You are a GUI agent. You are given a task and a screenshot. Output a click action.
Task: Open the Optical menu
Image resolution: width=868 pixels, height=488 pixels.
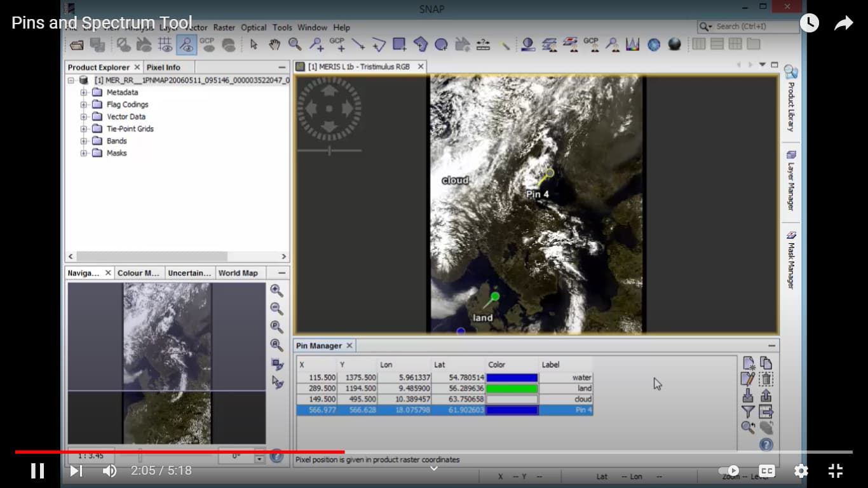tap(254, 27)
